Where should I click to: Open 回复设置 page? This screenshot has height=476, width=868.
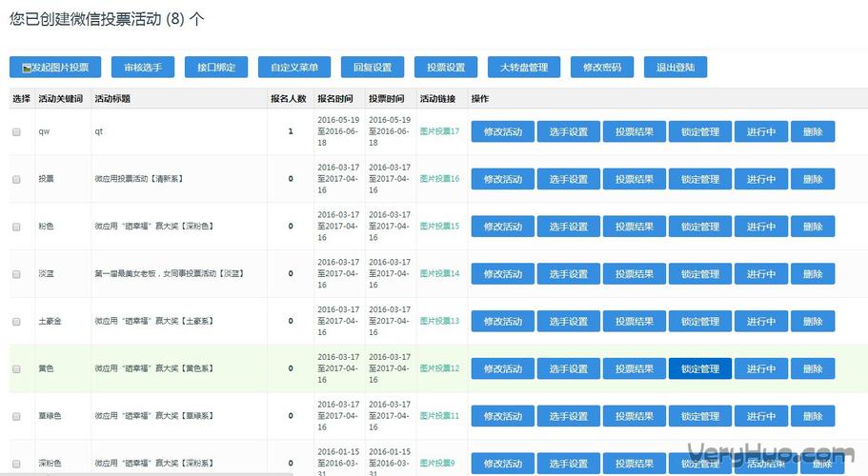[x=373, y=68]
